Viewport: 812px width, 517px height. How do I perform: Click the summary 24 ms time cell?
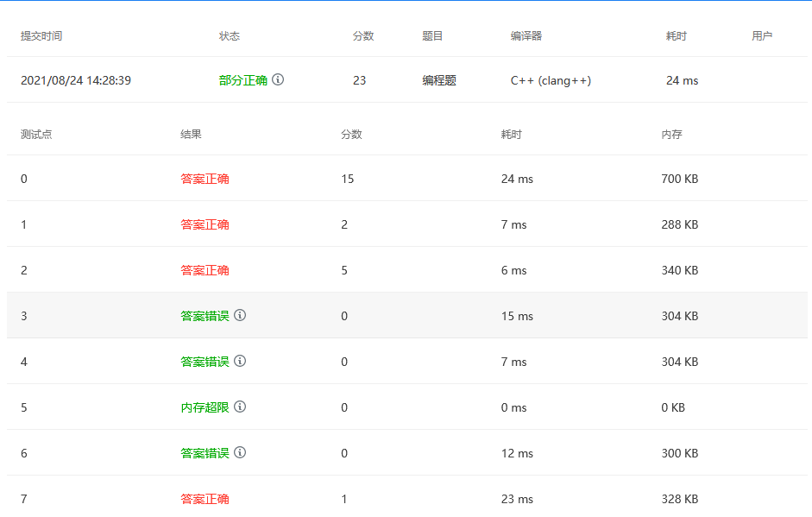[682, 80]
